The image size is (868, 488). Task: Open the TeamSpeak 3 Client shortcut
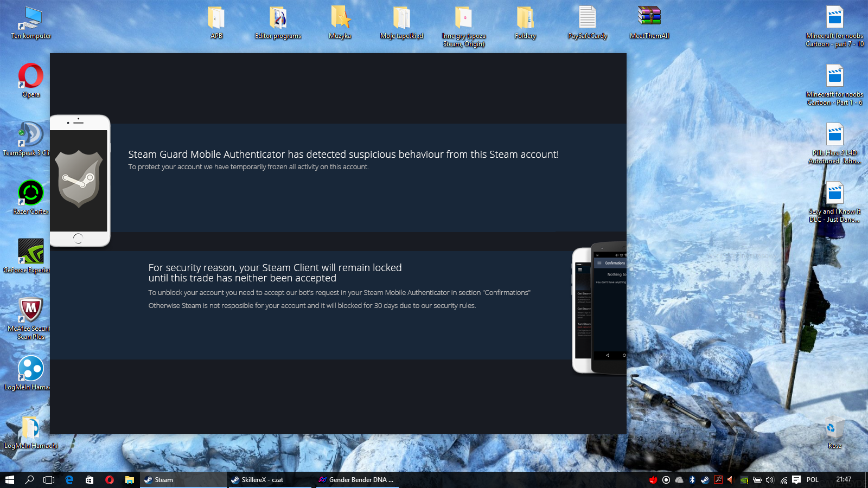click(30, 135)
